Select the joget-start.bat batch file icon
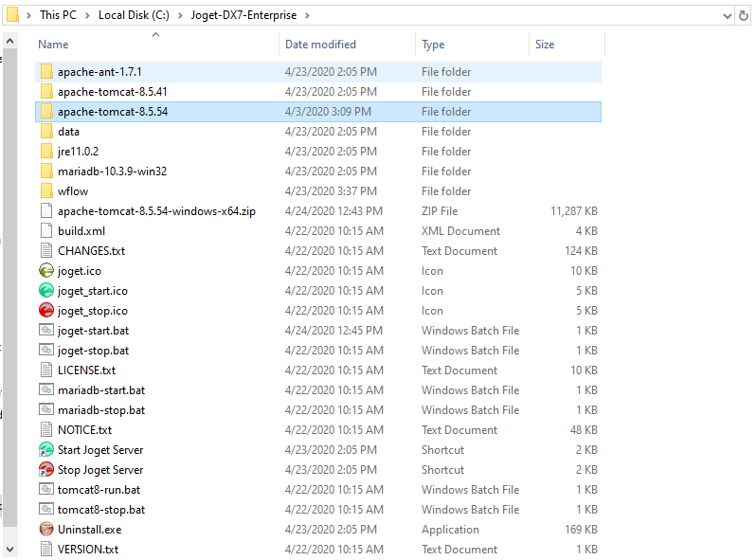This screenshot has height=560, width=756. pos(46,331)
